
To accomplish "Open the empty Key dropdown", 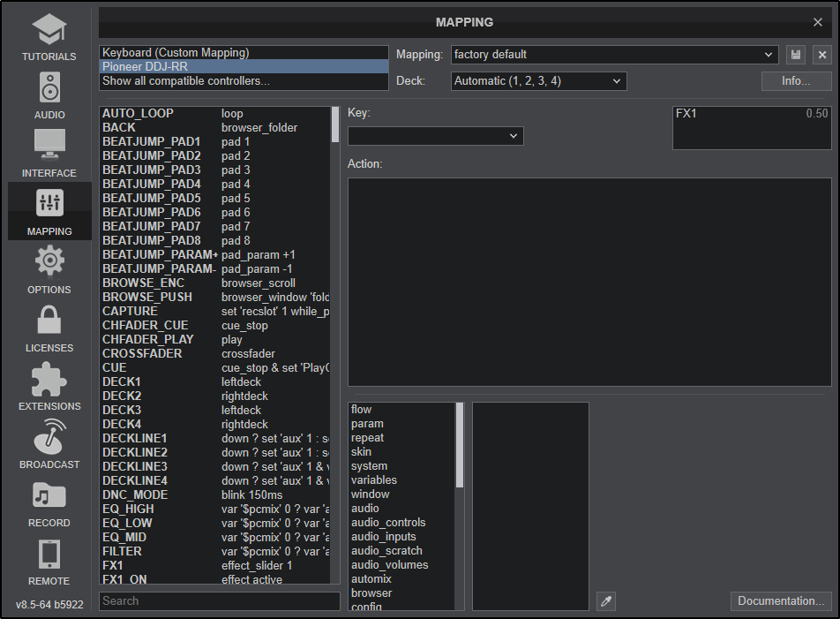I will pos(435,136).
